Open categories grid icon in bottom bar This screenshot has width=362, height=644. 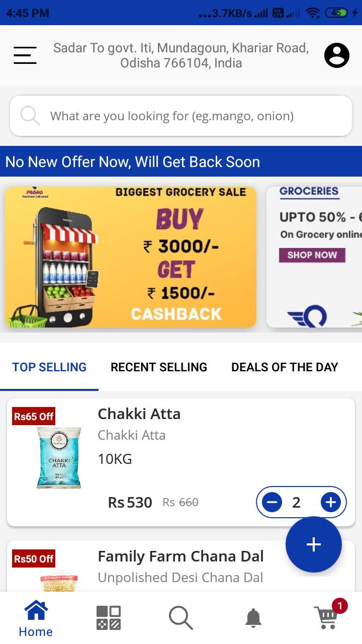[109, 618]
